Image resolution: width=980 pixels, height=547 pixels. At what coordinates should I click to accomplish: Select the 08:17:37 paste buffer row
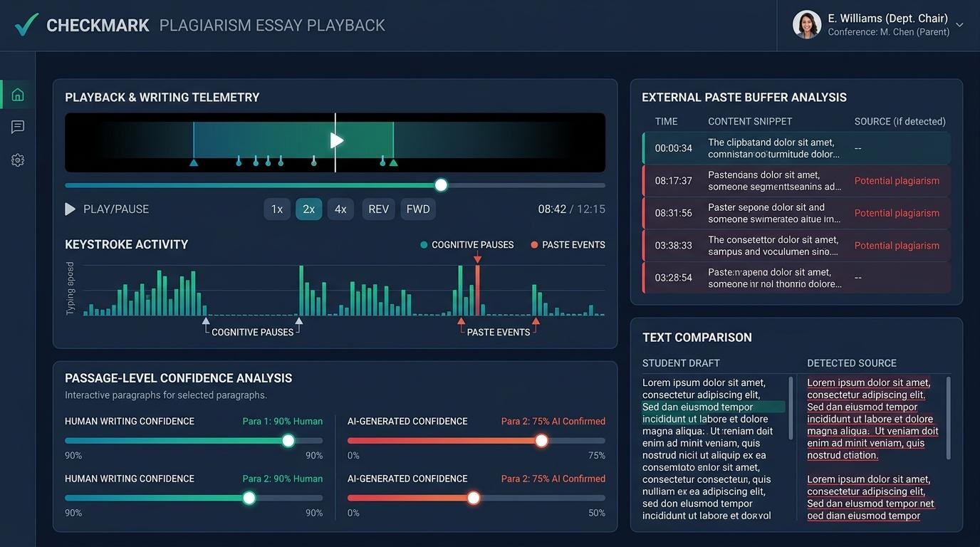click(796, 181)
